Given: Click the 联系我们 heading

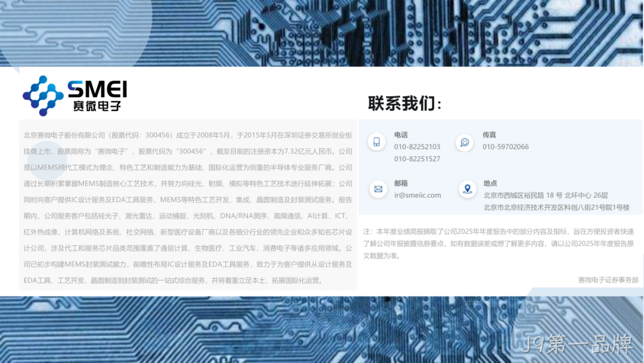Looking at the screenshot, I should 404,103.
